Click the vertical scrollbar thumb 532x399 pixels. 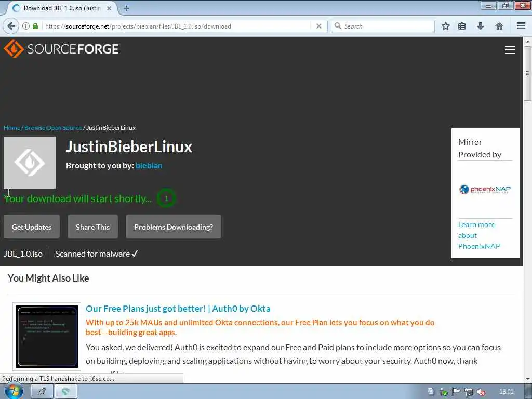tap(528, 73)
